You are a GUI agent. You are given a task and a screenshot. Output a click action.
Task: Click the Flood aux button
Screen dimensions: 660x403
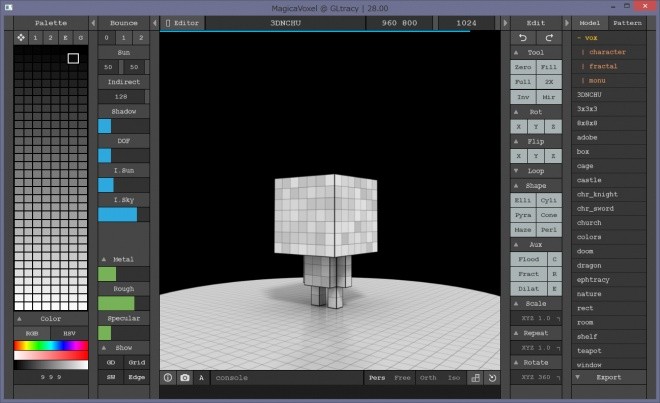point(529,259)
